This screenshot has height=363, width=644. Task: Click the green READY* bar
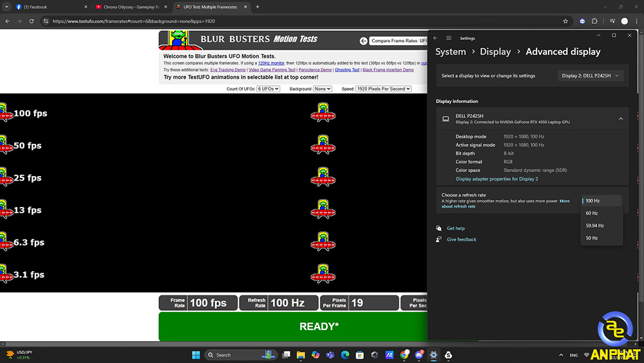pos(293,326)
